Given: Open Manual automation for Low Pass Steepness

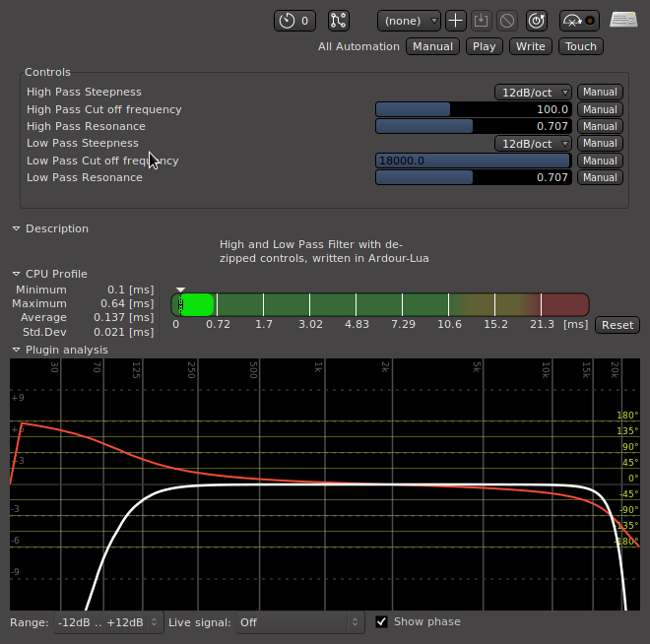Looking at the screenshot, I should (x=600, y=144).
